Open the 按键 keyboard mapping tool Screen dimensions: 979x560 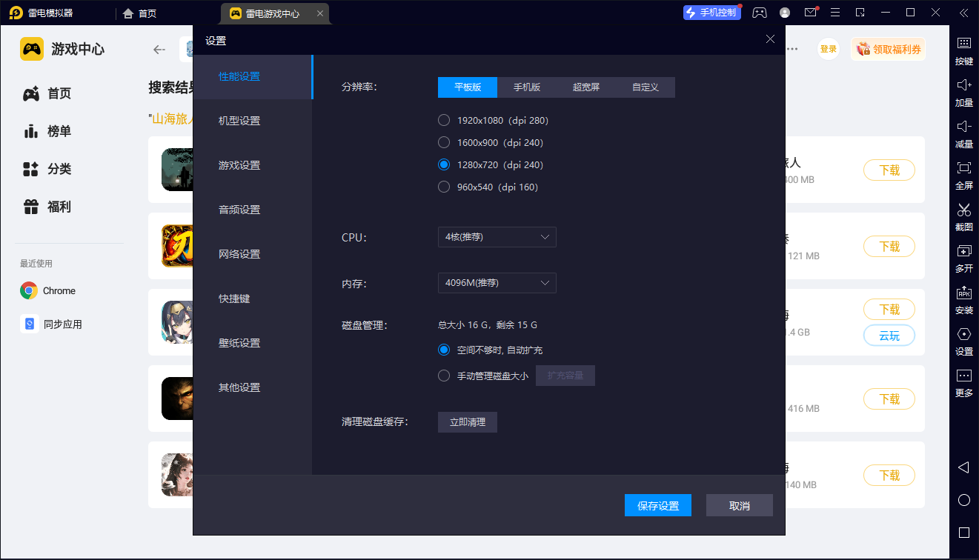(963, 50)
